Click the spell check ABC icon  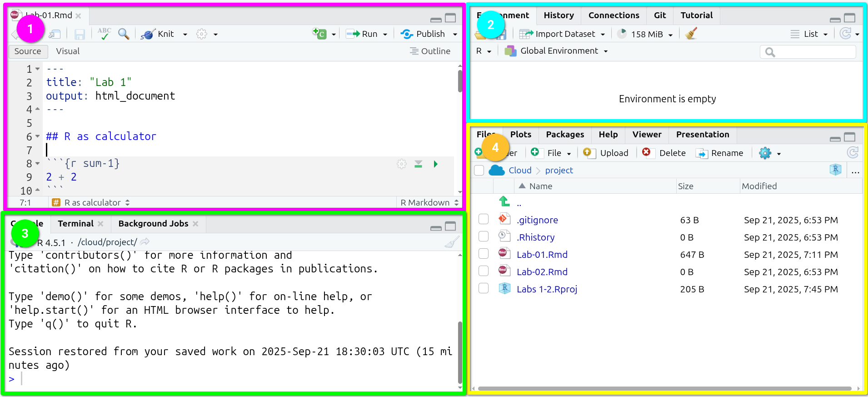[x=104, y=34]
